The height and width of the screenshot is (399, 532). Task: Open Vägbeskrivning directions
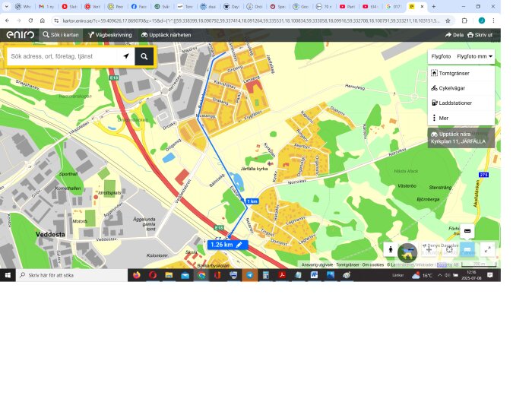pyautogui.click(x=110, y=35)
